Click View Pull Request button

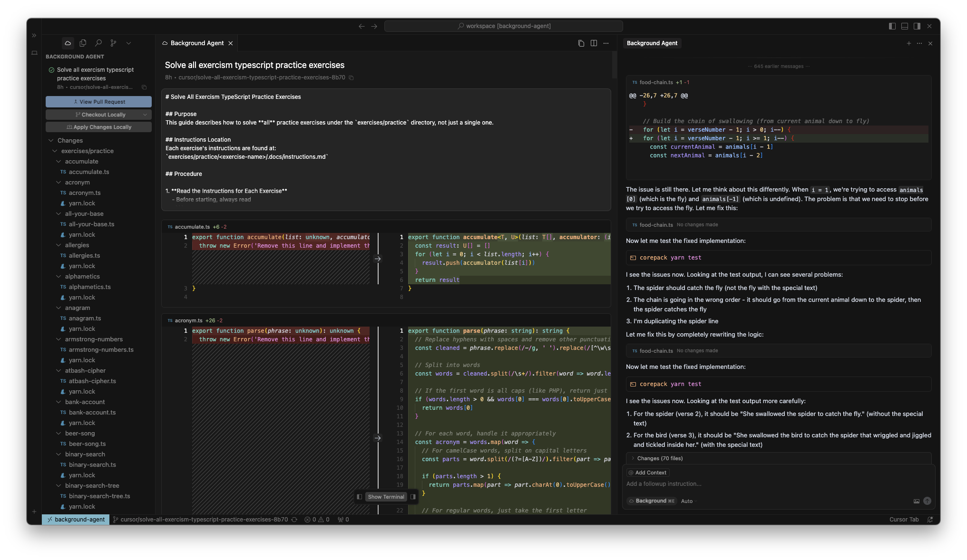coord(98,102)
